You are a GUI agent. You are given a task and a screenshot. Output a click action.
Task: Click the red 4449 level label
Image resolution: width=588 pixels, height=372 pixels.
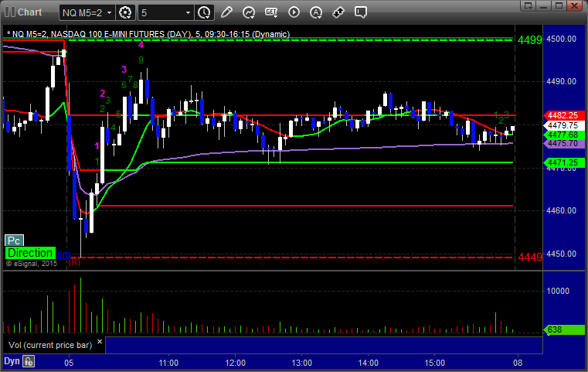point(530,258)
